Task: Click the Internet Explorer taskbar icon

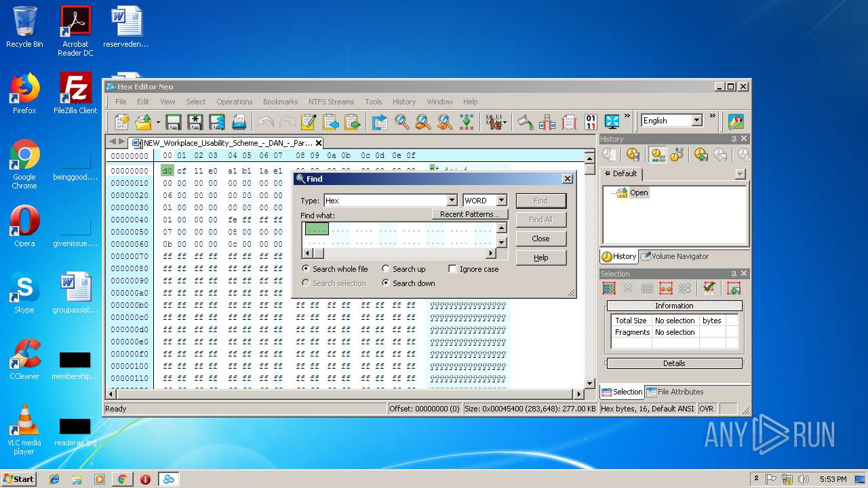Action: (x=54, y=479)
